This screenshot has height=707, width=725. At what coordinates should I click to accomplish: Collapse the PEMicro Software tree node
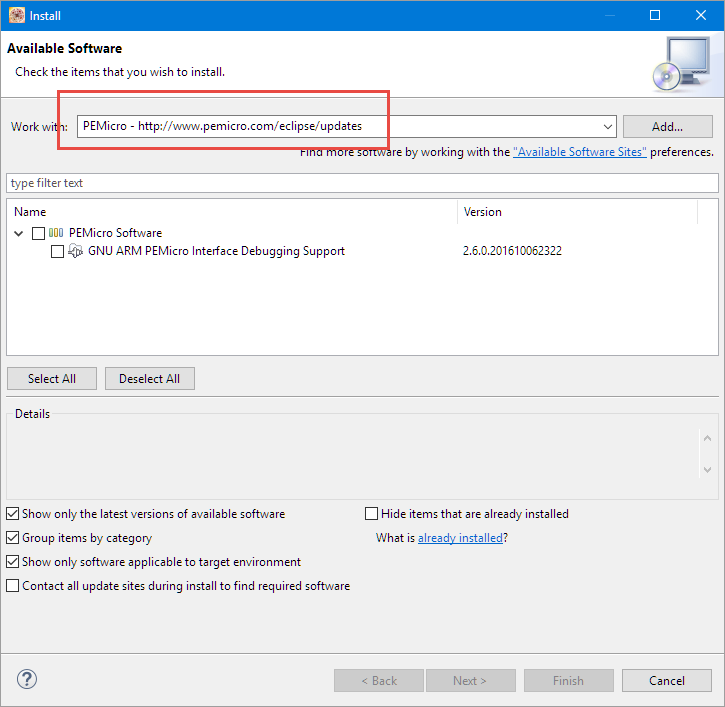point(18,233)
